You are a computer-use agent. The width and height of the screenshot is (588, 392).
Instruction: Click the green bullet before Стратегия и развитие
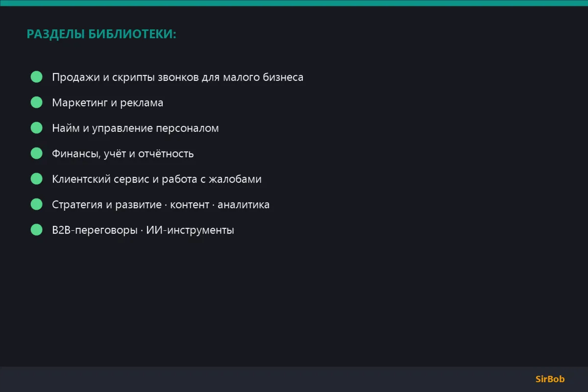click(37, 204)
